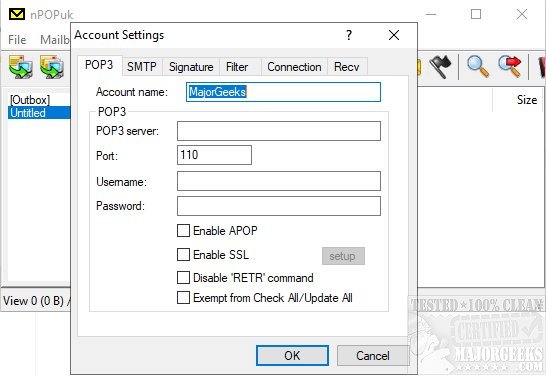Viewport: 546px width, 377px height.
Task: Minimize the nPOPuk window
Action: (x=431, y=14)
